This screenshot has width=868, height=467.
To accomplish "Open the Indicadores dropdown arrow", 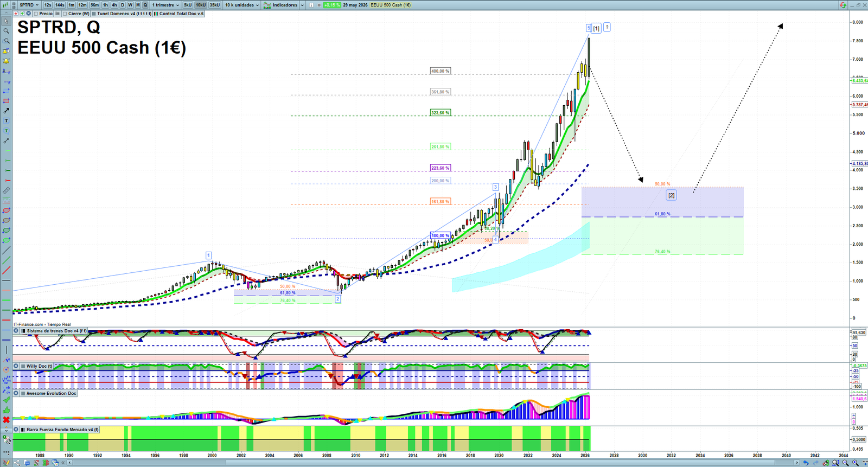I will point(302,5).
